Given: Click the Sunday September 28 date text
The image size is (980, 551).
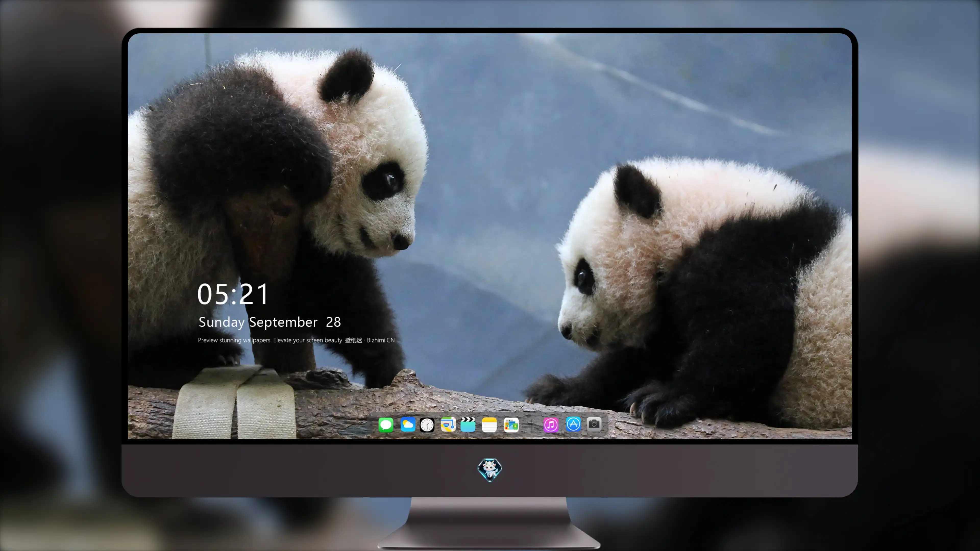Looking at the screenshot, I should point(270,322).
